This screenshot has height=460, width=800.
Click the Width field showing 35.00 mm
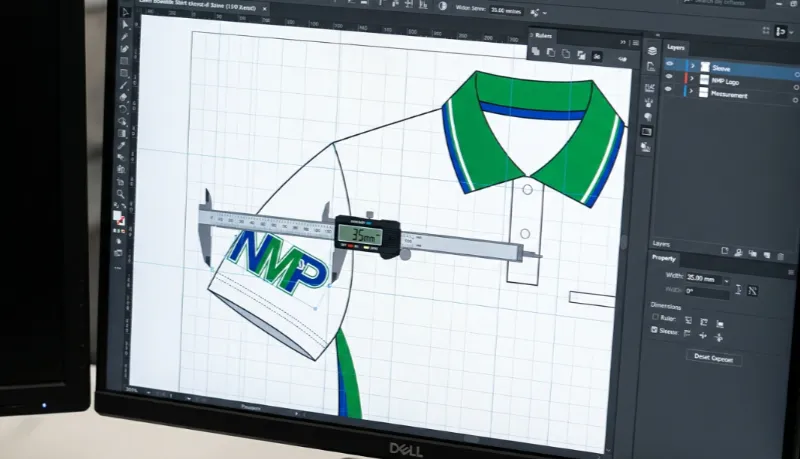pos(703,279)
